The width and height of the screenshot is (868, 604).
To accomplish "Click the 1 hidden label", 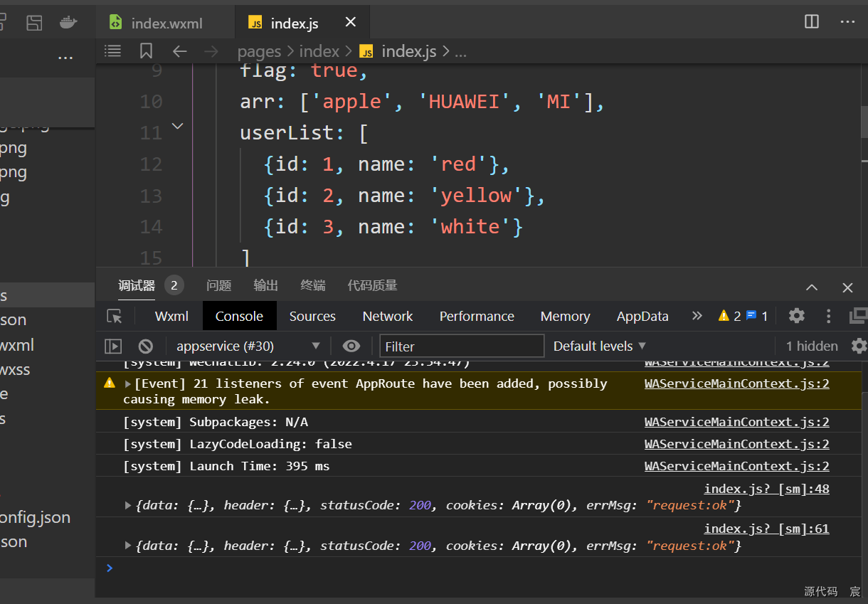I will (x=812, y=346).
